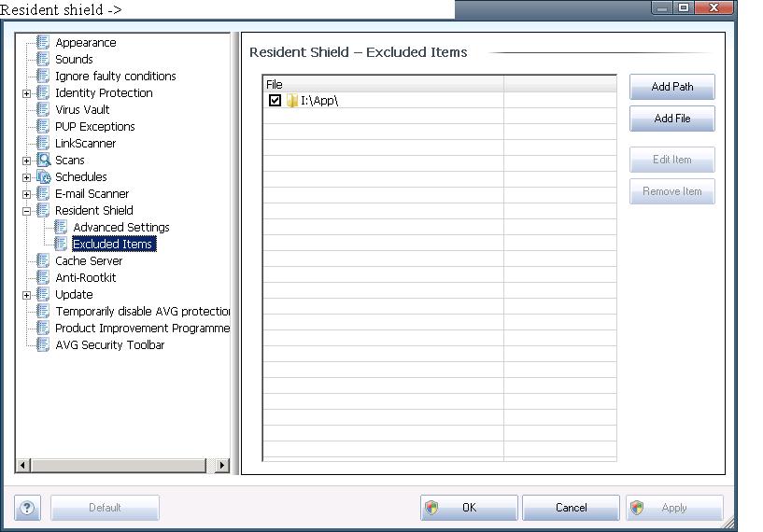The image size is (763, 532).
Task: Select PUP Exceptions in the tree
Action: (94, 126)
